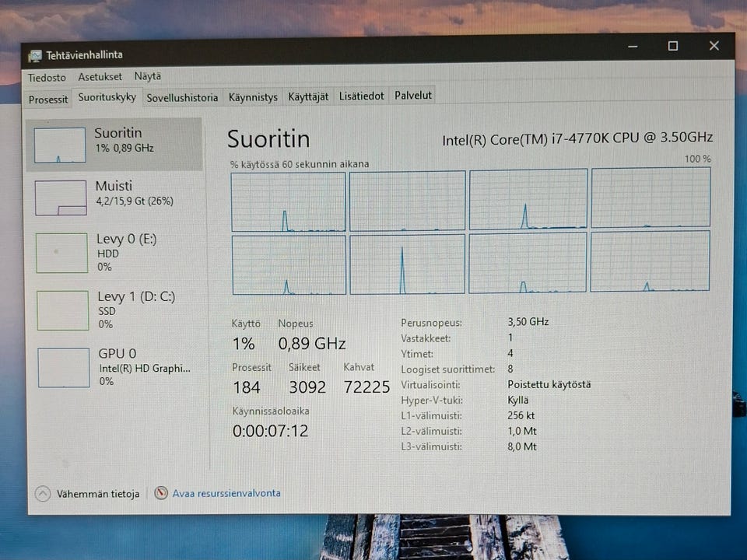This screenshot has width=747, height=560.
Task: Minimize the Tehtävienhallinta window
Action: coord(633,46)
